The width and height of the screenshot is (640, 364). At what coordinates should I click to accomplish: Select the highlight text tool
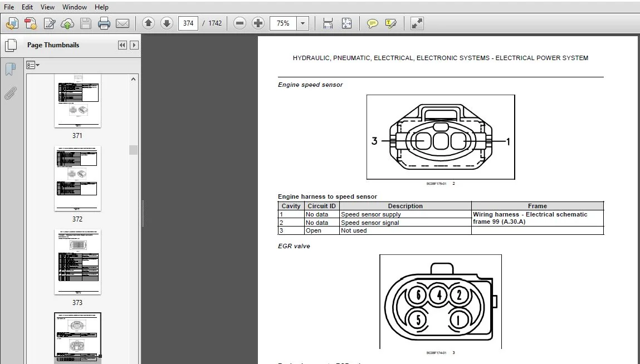coord(390,23)
